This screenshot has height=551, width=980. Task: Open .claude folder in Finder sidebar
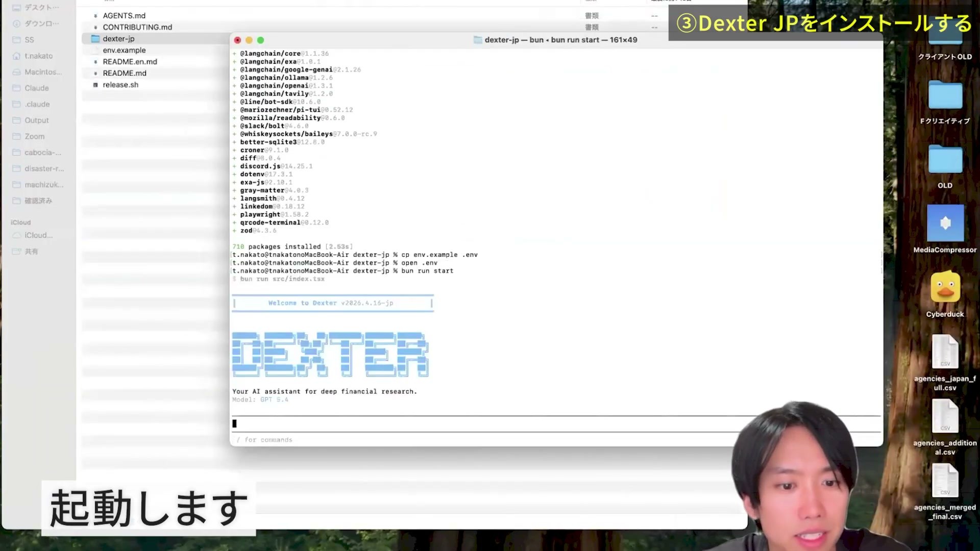click(37, 104)
